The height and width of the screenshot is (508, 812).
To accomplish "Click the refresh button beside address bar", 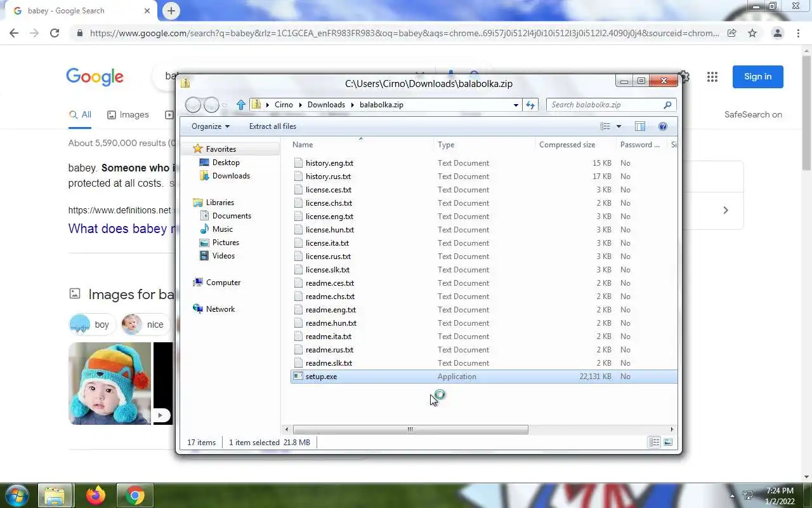I will [x=531, y=105].
